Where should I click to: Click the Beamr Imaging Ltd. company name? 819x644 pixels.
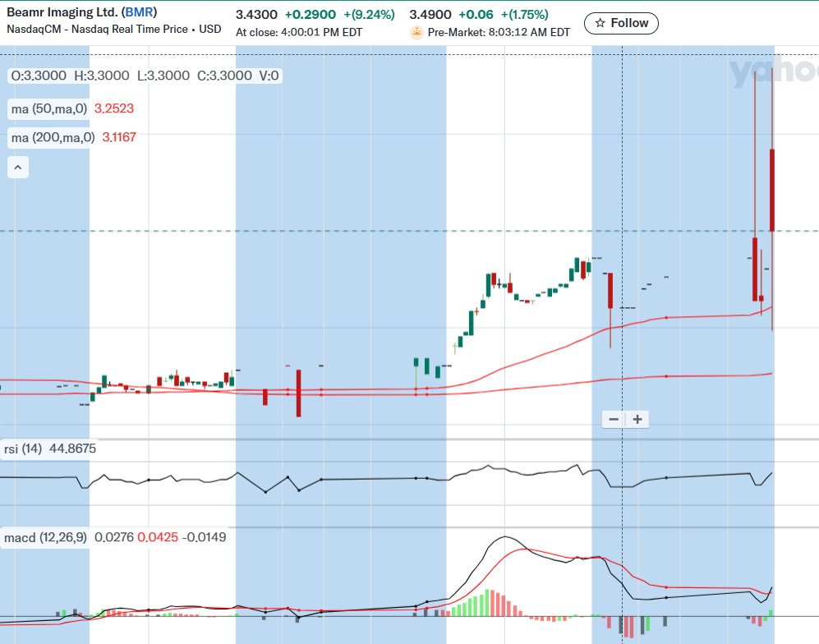click(x=62, y=12)
